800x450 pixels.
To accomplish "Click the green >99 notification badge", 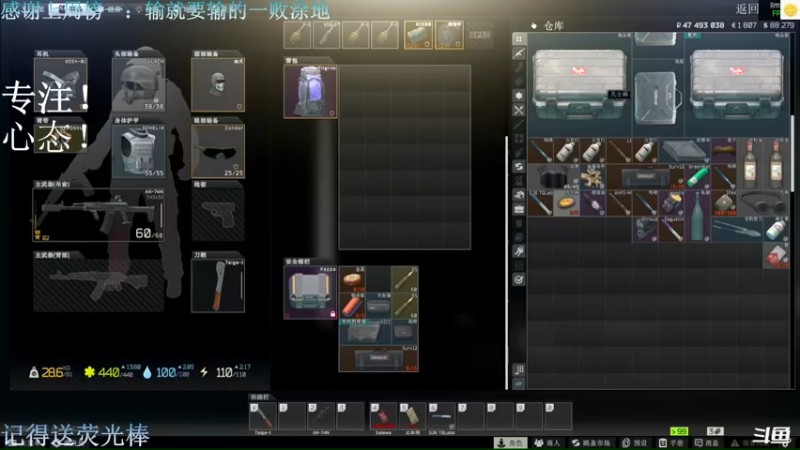I will click(679, 431).
